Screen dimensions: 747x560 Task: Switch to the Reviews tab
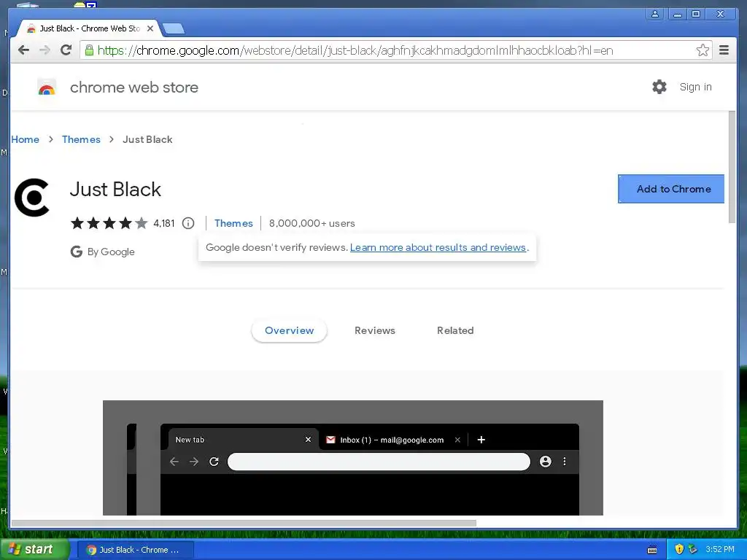[375, 330]
